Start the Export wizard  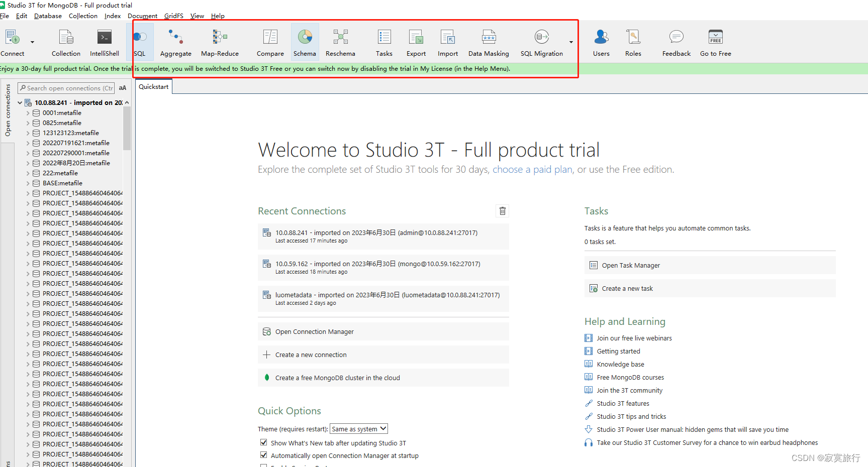click(416, 43)
